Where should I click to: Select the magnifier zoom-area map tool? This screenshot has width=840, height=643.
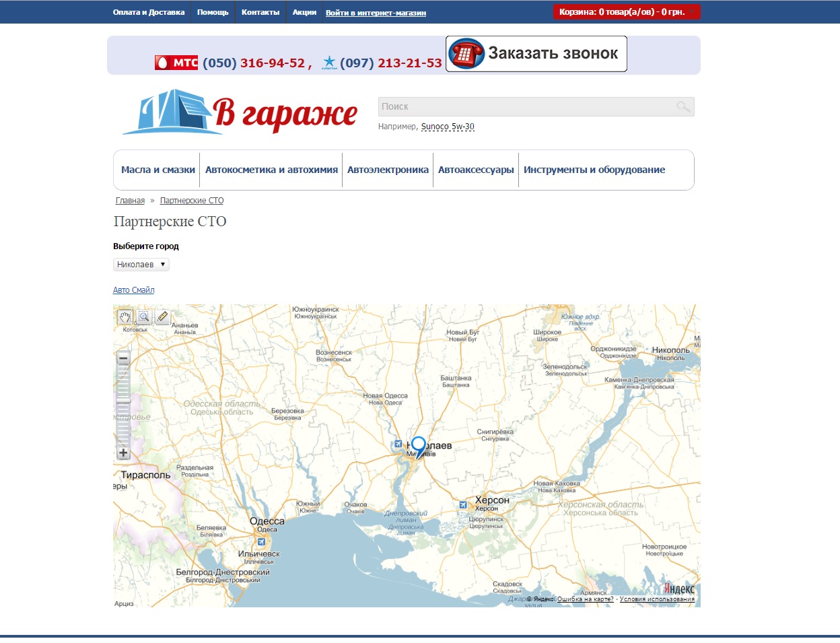click(143, 317)
